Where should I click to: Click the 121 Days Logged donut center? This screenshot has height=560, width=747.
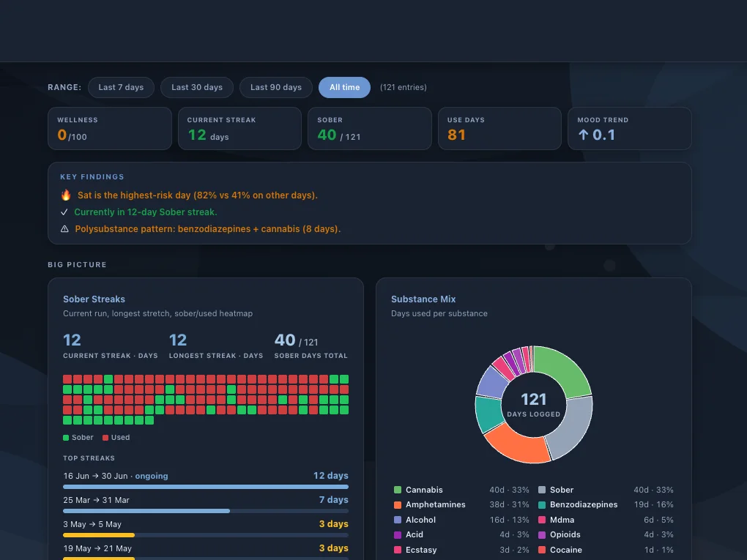[534, 404]
